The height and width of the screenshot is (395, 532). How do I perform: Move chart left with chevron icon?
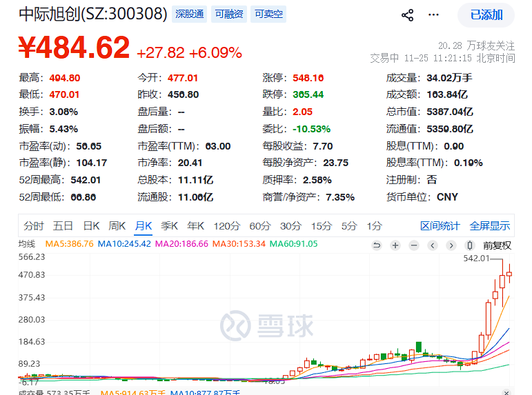tap(433, 245)
